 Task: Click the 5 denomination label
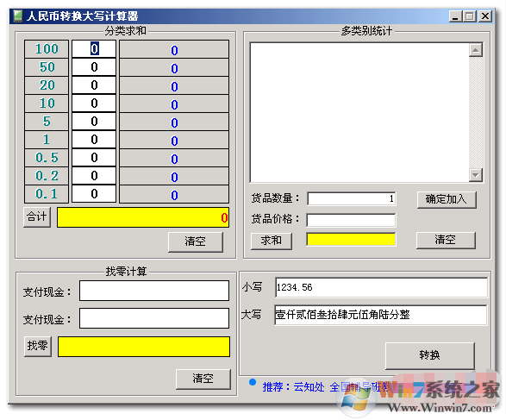(47, 122)
